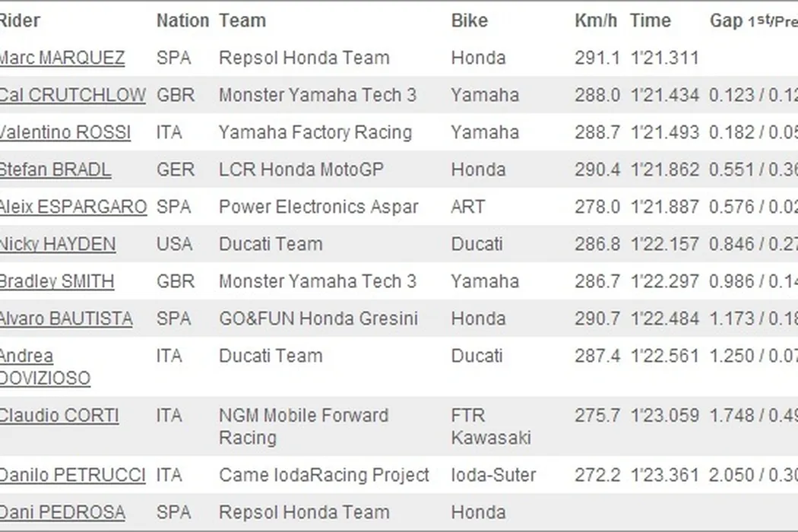Click the Time column header
The height and width of the screenshot is (532, 798).
651,21
